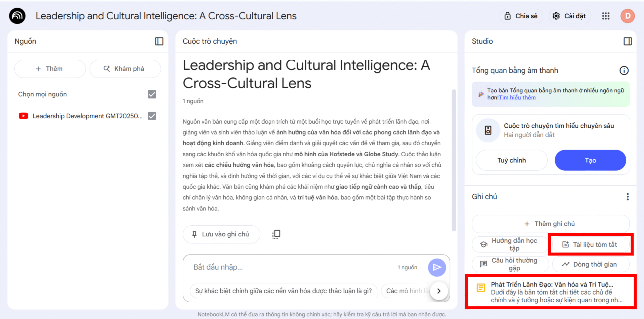The width and height of the screenshot is (644, 319).
Task: Uncheck the Leadership Development source checkbox
Action: (152, 116)
